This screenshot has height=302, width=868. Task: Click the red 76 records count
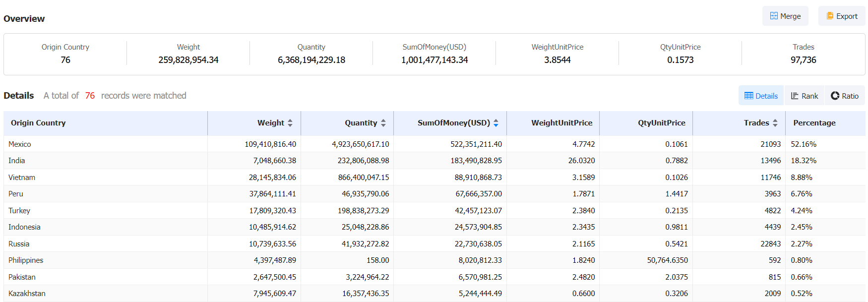(90, 96)
